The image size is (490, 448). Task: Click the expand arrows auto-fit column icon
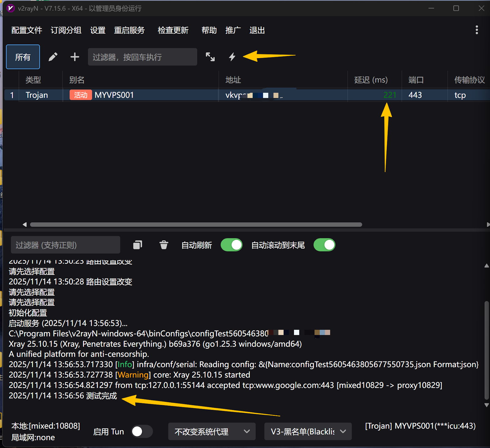tap(210, 57)
